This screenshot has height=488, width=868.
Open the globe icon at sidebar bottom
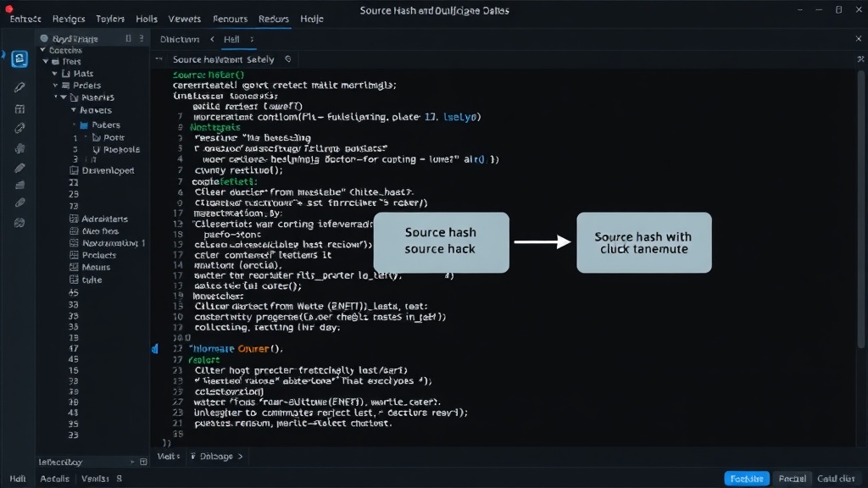pos(19,223)
